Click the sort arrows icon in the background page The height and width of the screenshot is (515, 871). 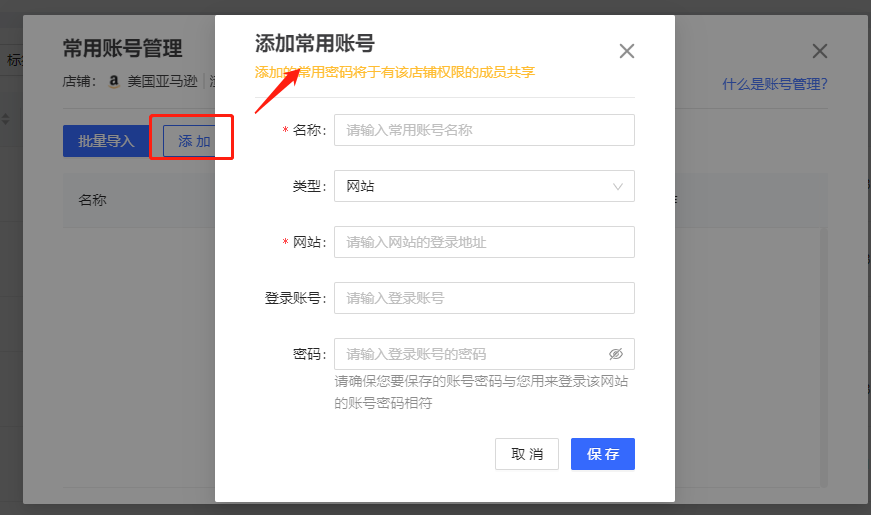coord(6,119)
